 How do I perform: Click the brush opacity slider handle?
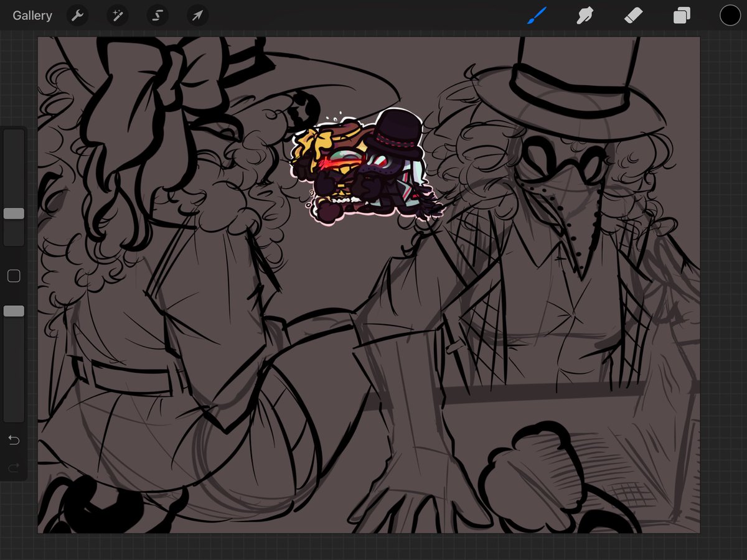(x=14, y=310)
